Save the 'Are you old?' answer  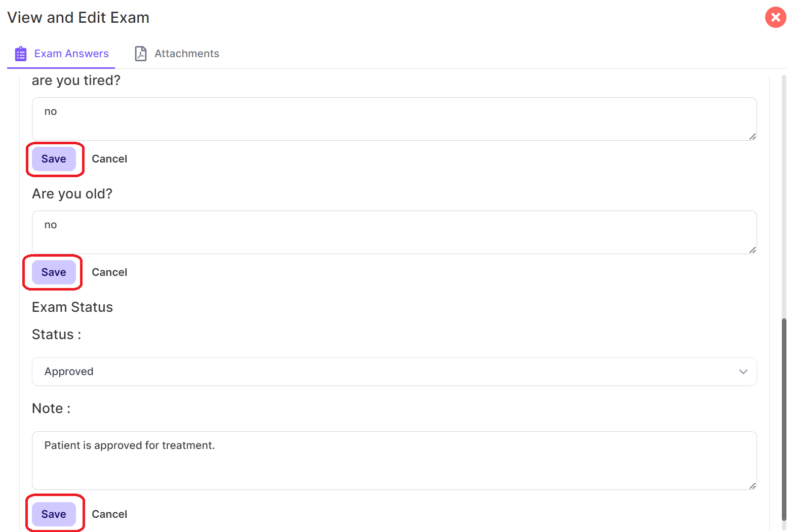tap(54, 272)
